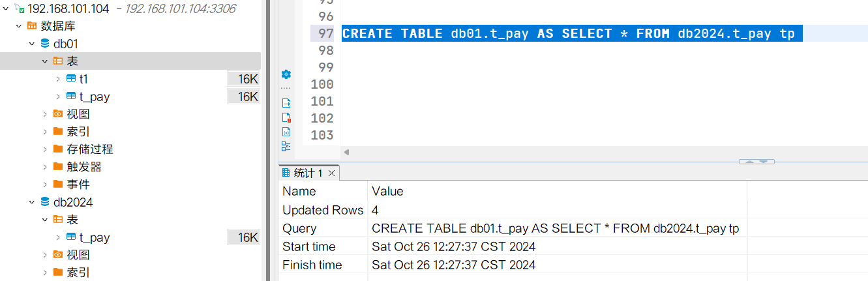Click the editor's horizontal scrollbar left arrow
Viewport: 868px width, 281px height.
tap(346, 152)
